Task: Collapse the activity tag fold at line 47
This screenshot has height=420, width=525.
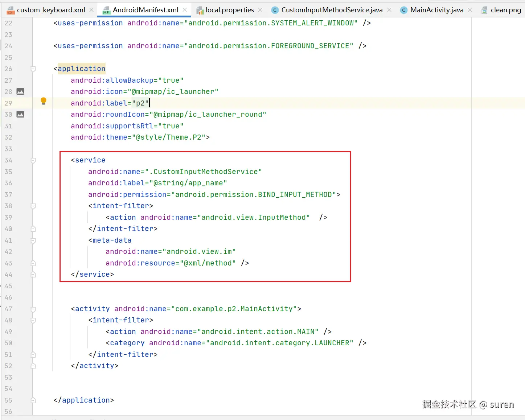Action: (x=33, y=309)
